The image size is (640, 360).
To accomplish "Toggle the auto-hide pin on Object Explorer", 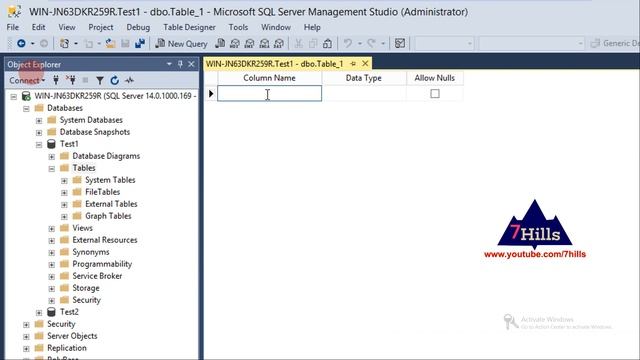I will [x=180, y=64].
